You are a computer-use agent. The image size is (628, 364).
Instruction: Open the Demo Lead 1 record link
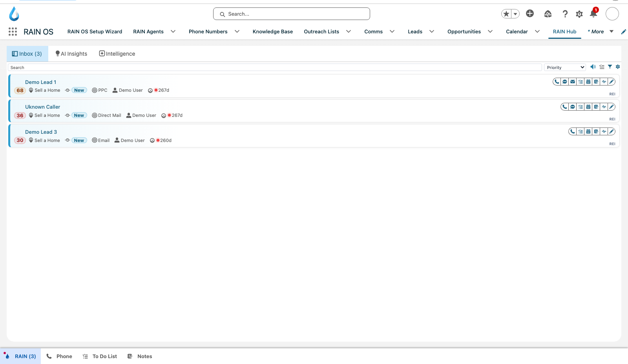(x=41, y=82)
